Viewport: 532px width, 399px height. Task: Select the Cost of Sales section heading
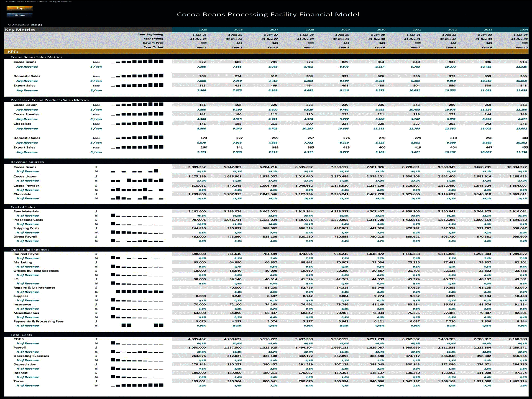coord(23,207)
